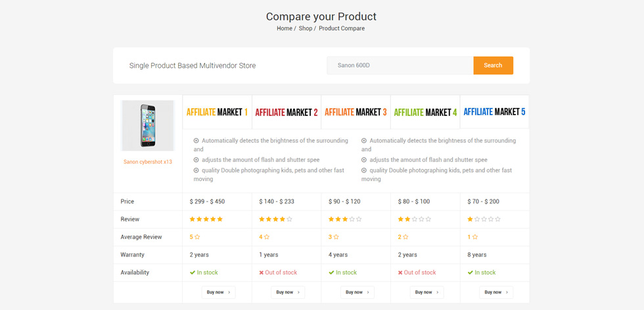Image resolution: width=644 pixels, height=310 pixels.
Task: Click the Warranty row label
Action: pyautogui.click(x=132, y=255)
